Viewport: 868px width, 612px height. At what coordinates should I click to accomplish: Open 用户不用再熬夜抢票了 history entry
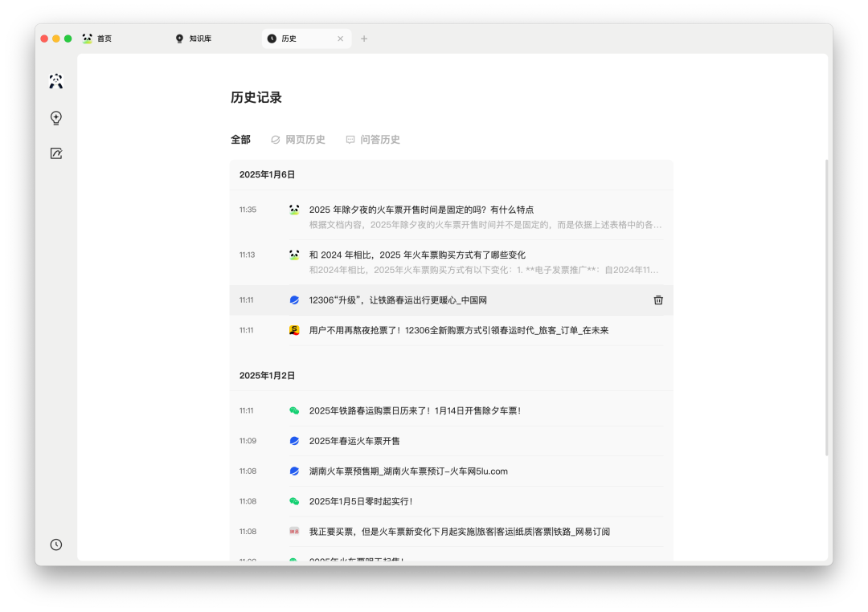[458, 330]
